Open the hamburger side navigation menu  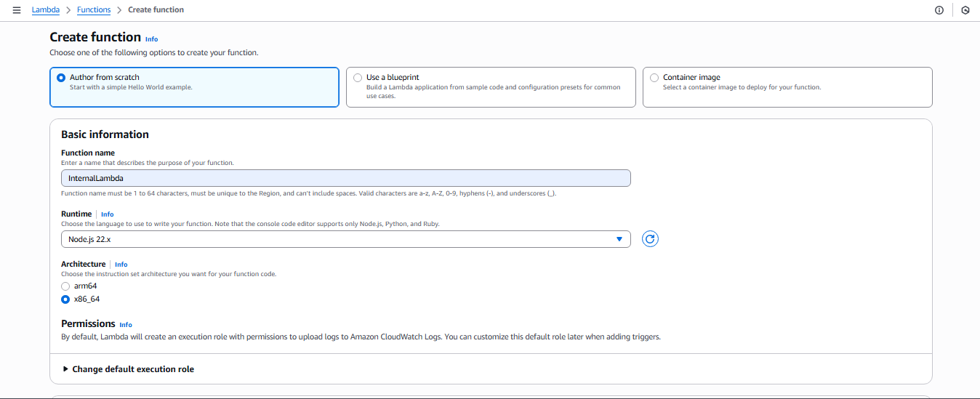17,10
